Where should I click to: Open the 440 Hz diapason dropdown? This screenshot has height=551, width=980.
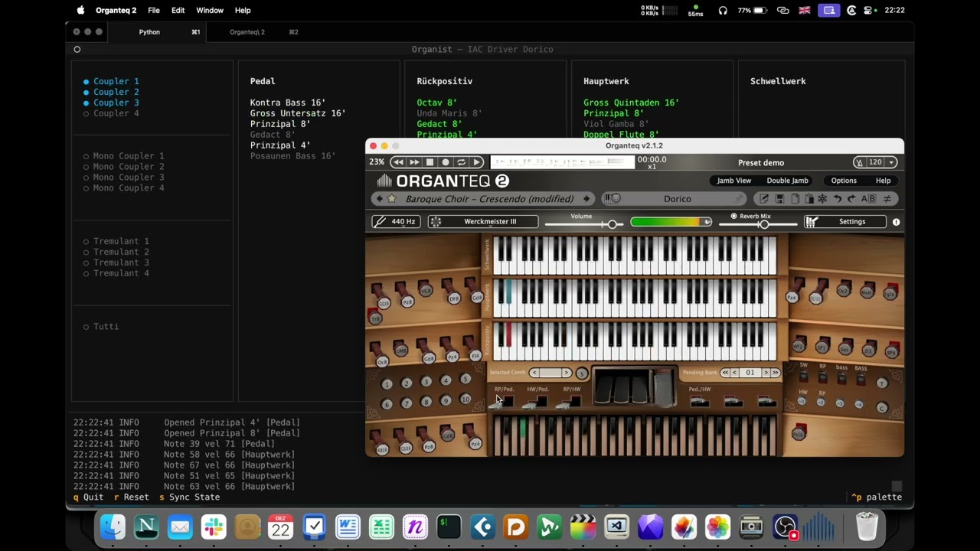pos(395,222)
